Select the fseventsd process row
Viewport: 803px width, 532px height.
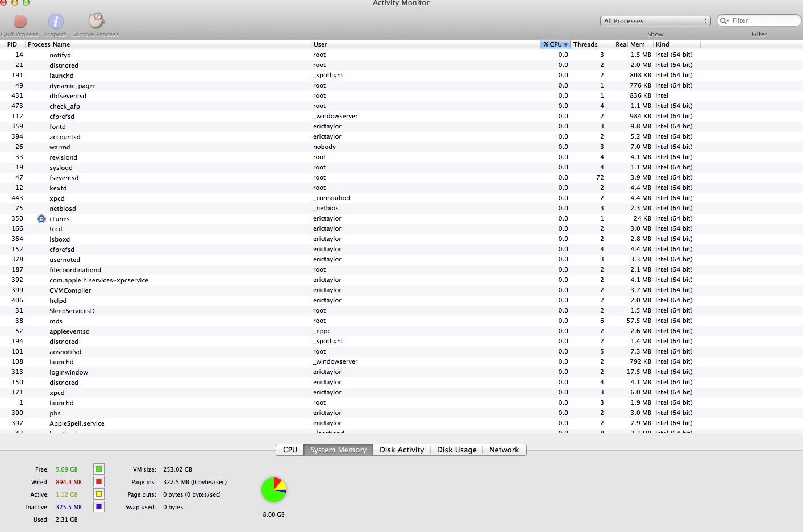pyautogui.click(x=401, y=178)
